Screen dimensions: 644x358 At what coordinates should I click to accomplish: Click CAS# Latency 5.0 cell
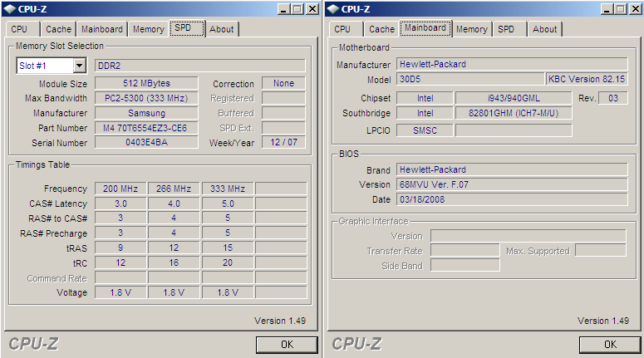tap(228, 204)
